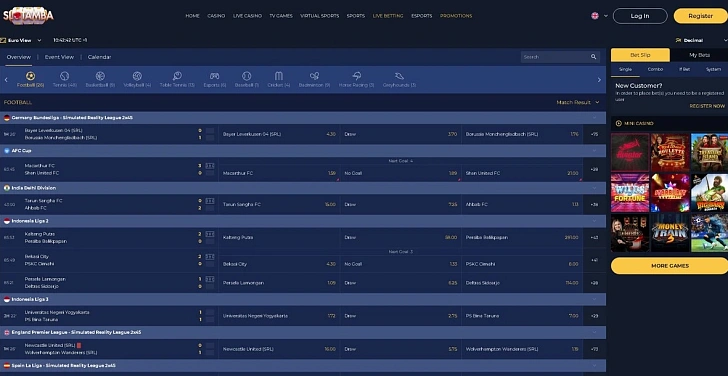Image resolution: width=728 pixels, height=376 pixels.
Task: Select the Football sport icon
Action: [x=31, y=76]
